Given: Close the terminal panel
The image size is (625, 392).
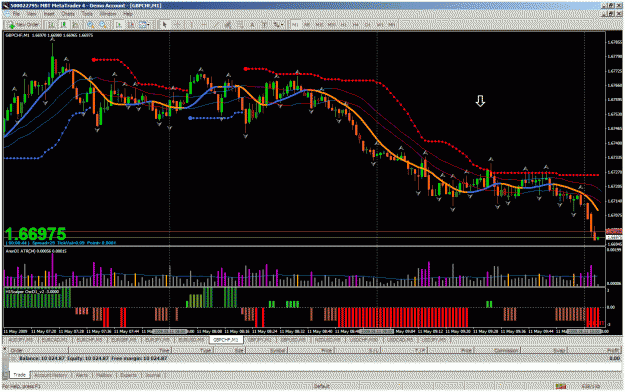Looking at the screenshot, I should [x=5, y=349].
